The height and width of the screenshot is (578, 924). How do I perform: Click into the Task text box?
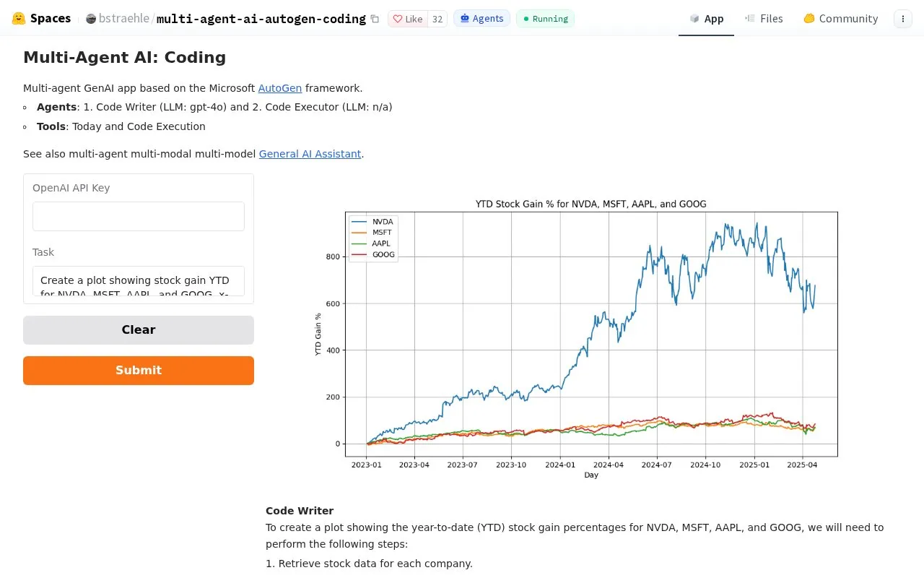coord(139,281)
